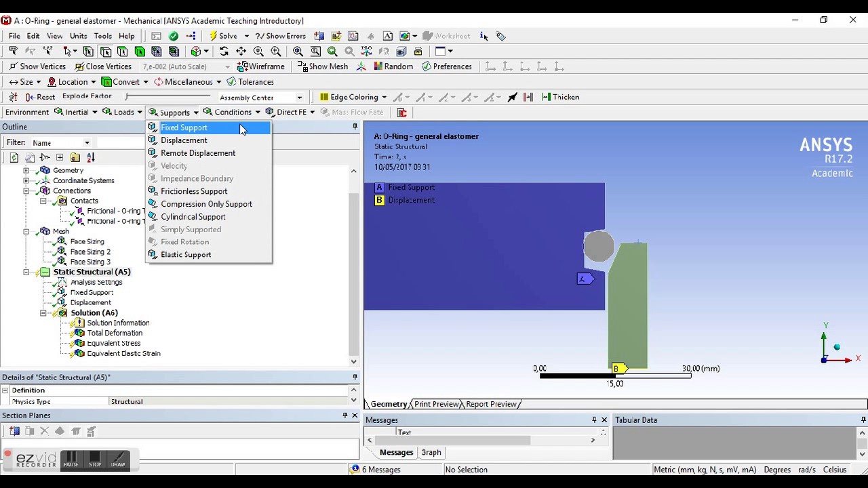The width and height of the screenshot is (868, 488).
Task: Toggle Show Vertices option
Action: tap(37, 66)
